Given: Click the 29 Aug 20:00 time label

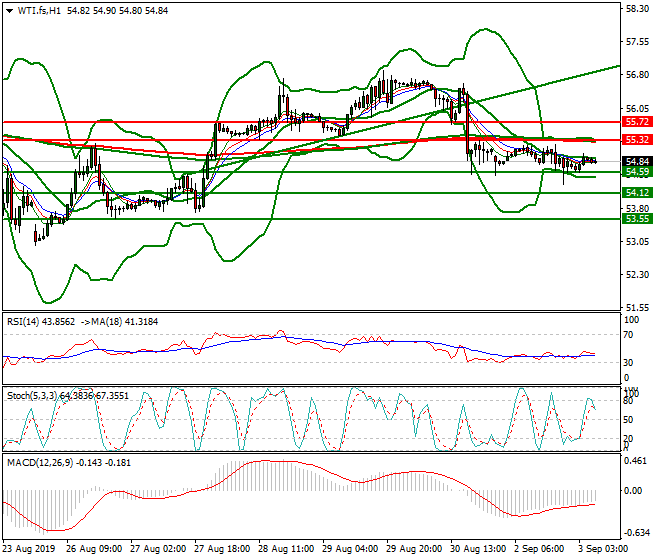Looking at the screenshot, I should (414, 549).
